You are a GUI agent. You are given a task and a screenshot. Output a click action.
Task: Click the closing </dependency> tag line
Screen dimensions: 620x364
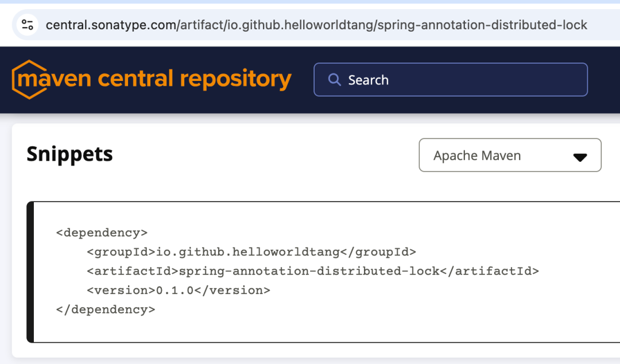[x=106, y=309]
